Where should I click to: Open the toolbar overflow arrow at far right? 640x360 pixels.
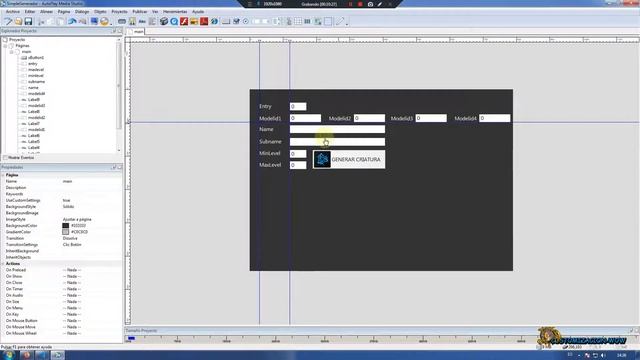[x=347, y=23]
